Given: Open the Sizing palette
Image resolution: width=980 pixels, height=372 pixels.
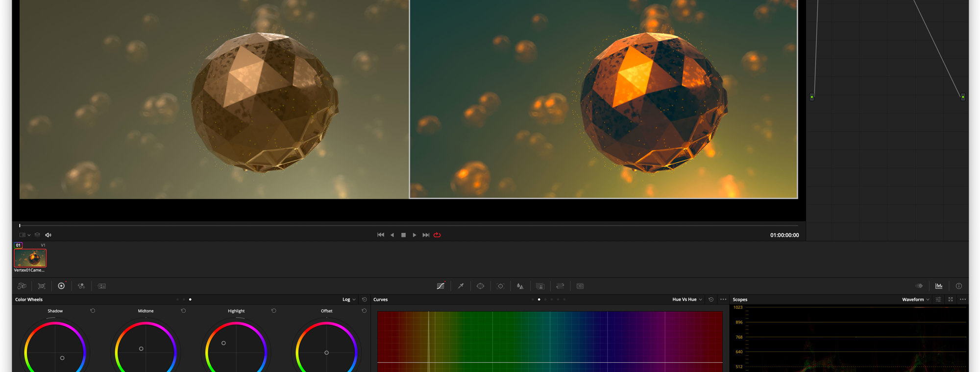Looking at the screenshot, I should click(x=560, y=286).
